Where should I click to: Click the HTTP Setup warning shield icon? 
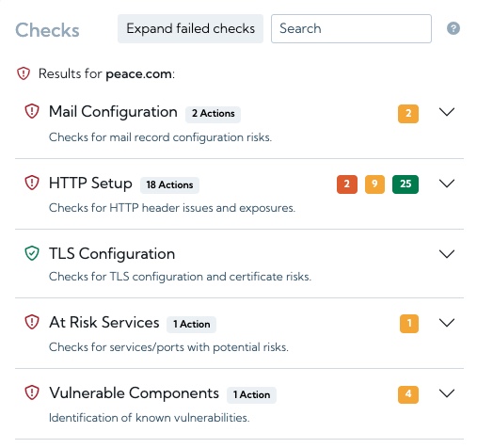pyautogui.click(x=32, y=183)
